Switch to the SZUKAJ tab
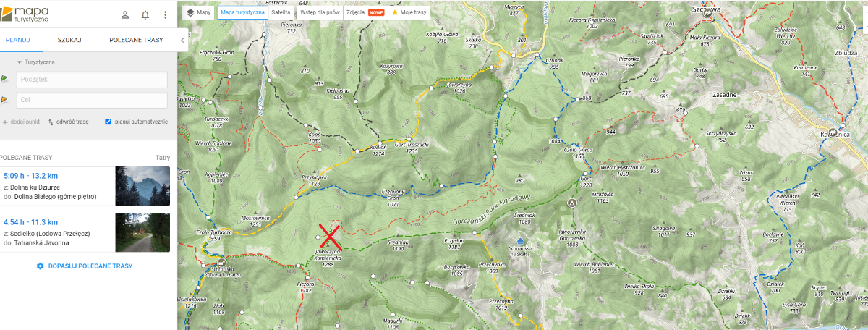Screen dimensions: 868x330 pyautogui.click(x=69, y=40)
